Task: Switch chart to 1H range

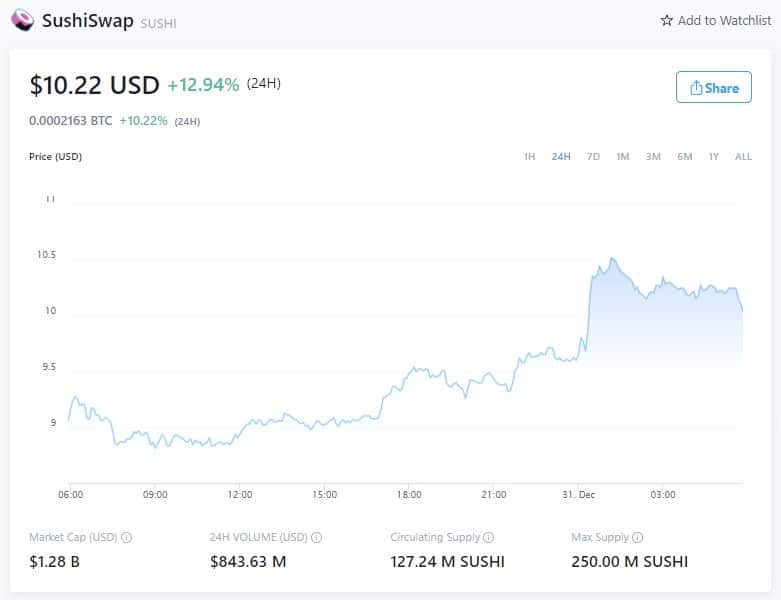Action: pos(529,156)
